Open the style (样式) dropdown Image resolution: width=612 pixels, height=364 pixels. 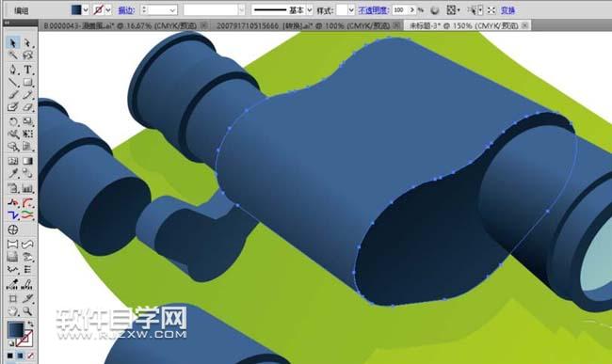coord(351,10)
